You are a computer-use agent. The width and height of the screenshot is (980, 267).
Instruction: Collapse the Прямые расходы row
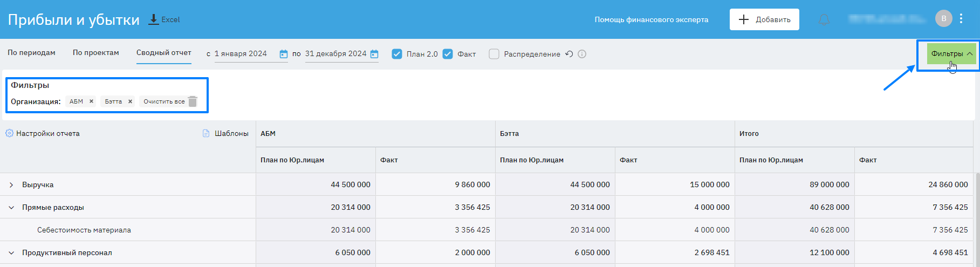11,208
